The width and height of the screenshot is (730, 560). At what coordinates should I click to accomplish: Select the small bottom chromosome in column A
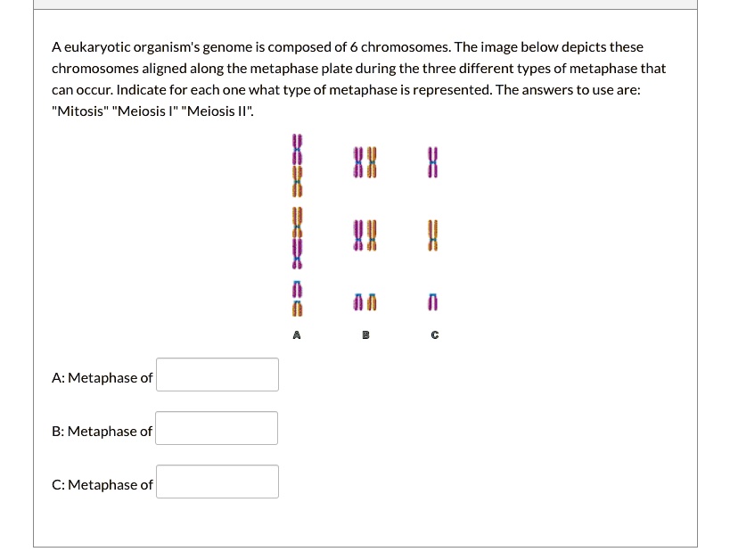click(297, 301)
